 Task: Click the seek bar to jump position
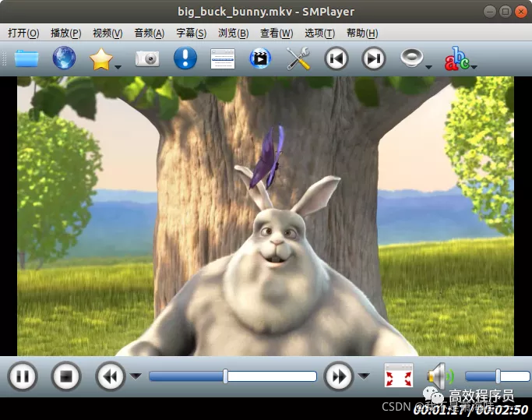point(233,376)
